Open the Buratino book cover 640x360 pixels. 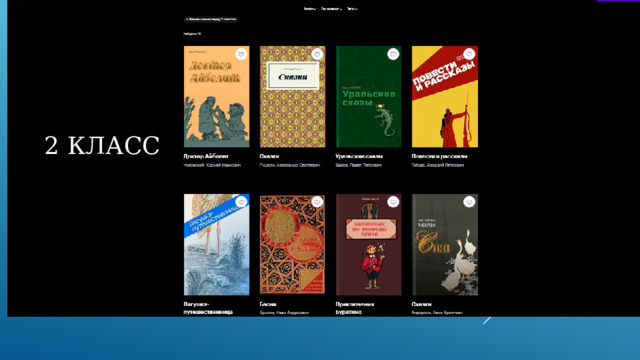click(x=369, y=244)
